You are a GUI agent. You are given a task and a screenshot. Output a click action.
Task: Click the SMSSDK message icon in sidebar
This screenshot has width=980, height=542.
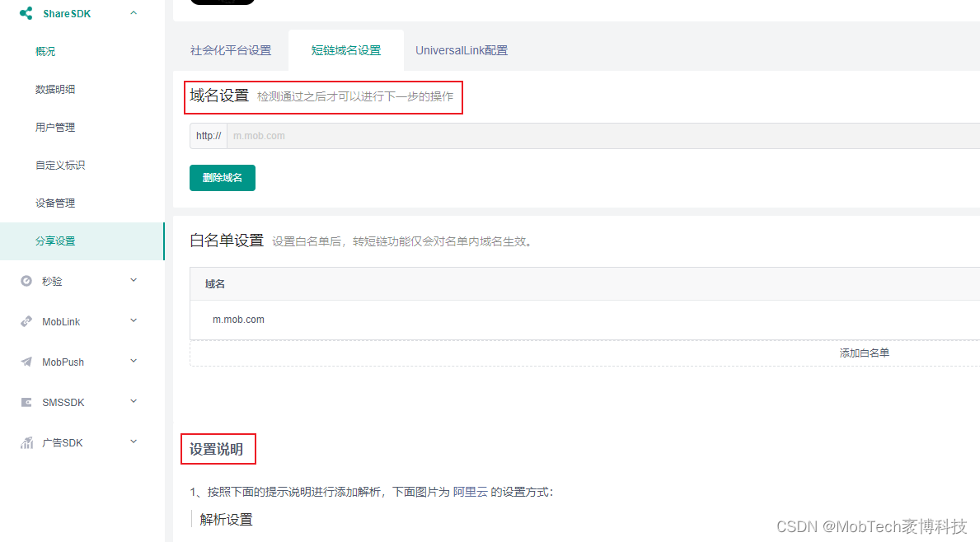point(26,402)
